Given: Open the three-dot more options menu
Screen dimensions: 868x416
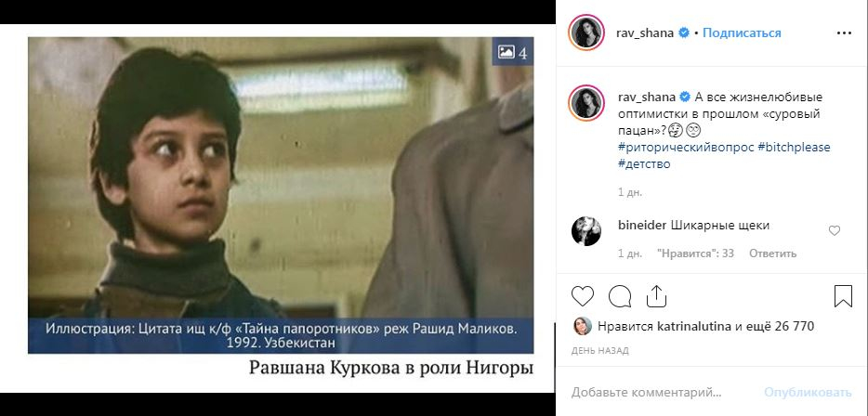Looking at the screenshot, I should 844,33.
